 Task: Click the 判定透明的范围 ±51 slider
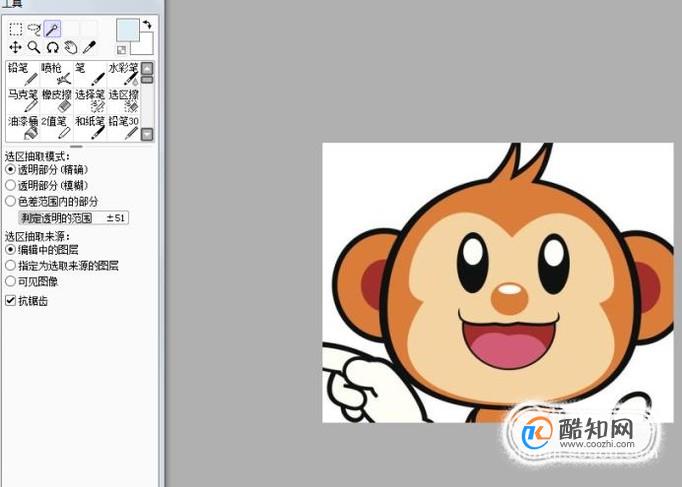(74, 218)
